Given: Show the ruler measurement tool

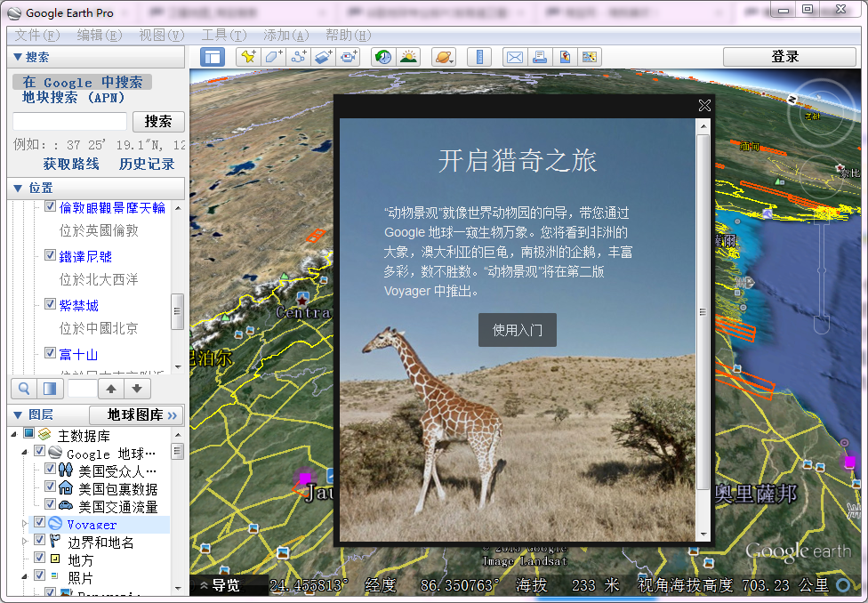Looking at the screenshot, I should (479, 57).
